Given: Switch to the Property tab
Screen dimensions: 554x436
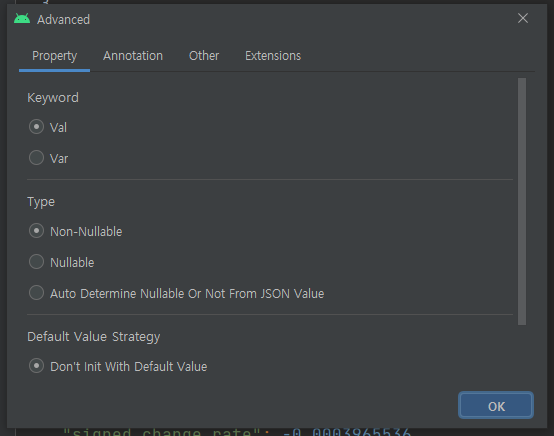Looking at the screenshot, I should click(54, 56).
